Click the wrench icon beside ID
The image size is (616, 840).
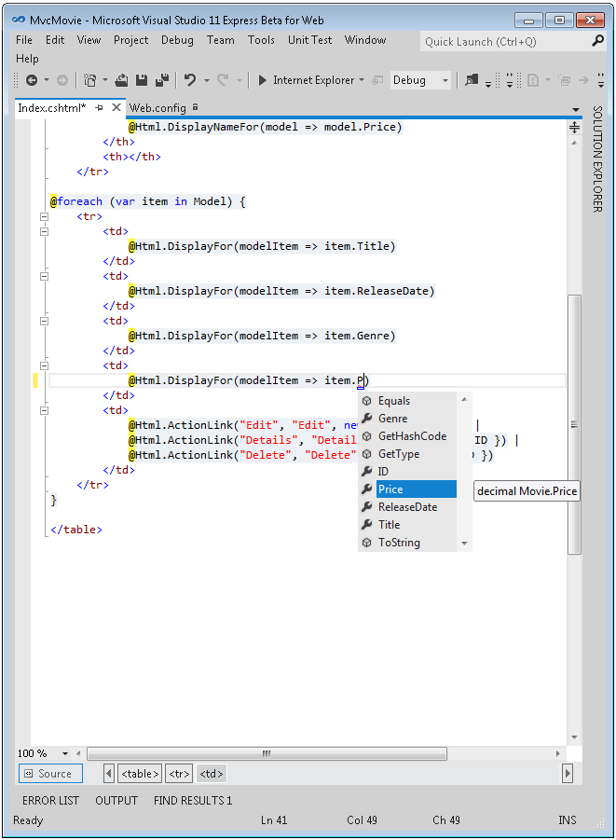coord(367,472)
